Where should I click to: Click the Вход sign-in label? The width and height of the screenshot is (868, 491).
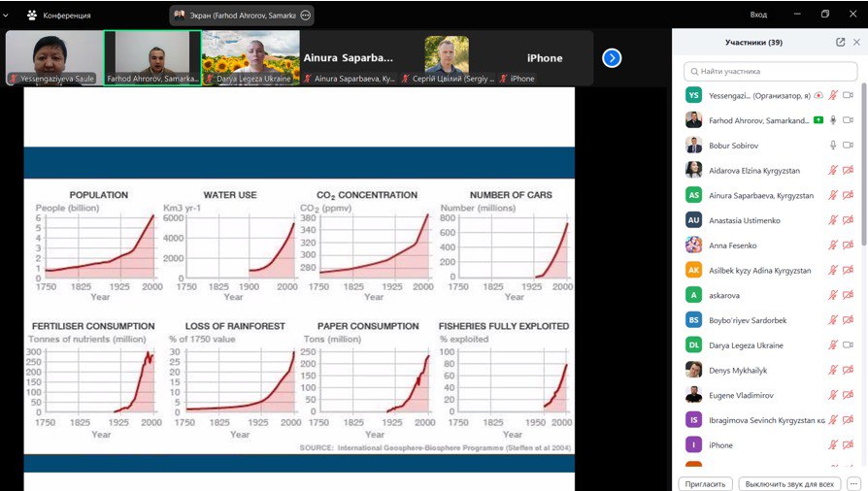(758, 15)
